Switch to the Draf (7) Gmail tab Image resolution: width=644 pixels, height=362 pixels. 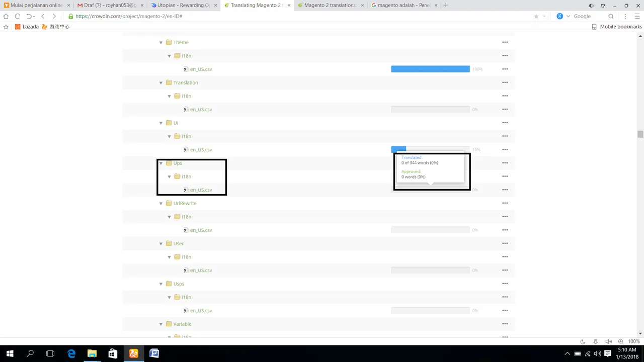[x=109, y=5]
